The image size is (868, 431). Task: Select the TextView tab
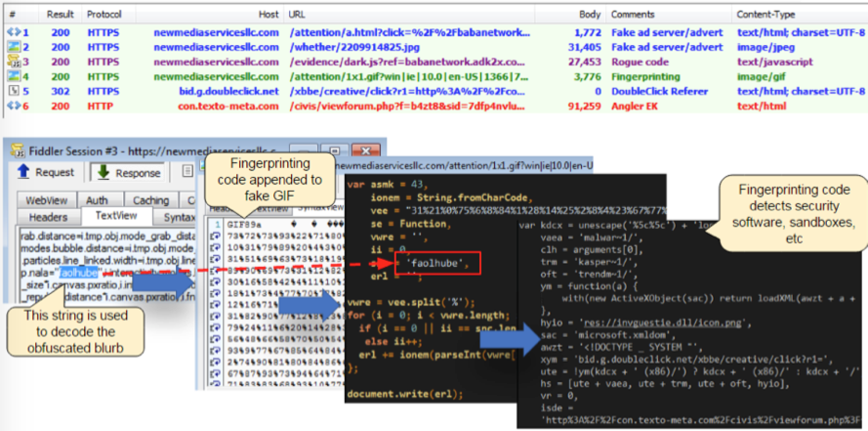(115, 217)
